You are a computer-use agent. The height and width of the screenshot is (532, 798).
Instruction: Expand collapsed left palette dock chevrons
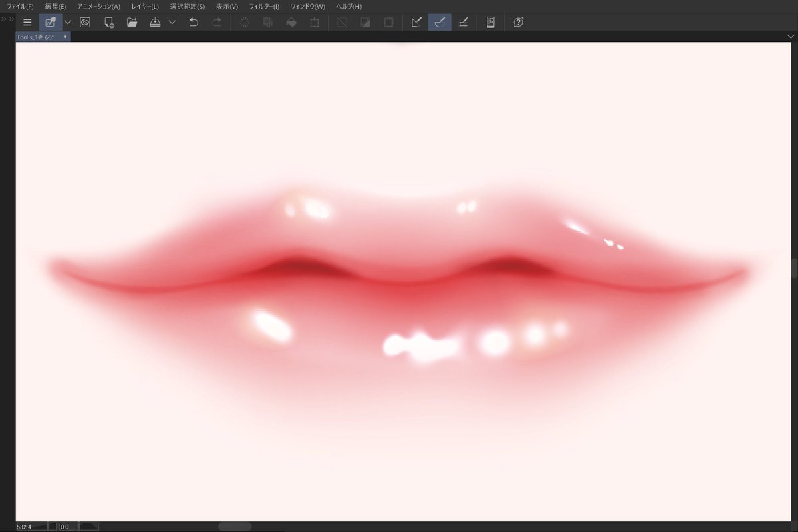[x=7, y=19]
